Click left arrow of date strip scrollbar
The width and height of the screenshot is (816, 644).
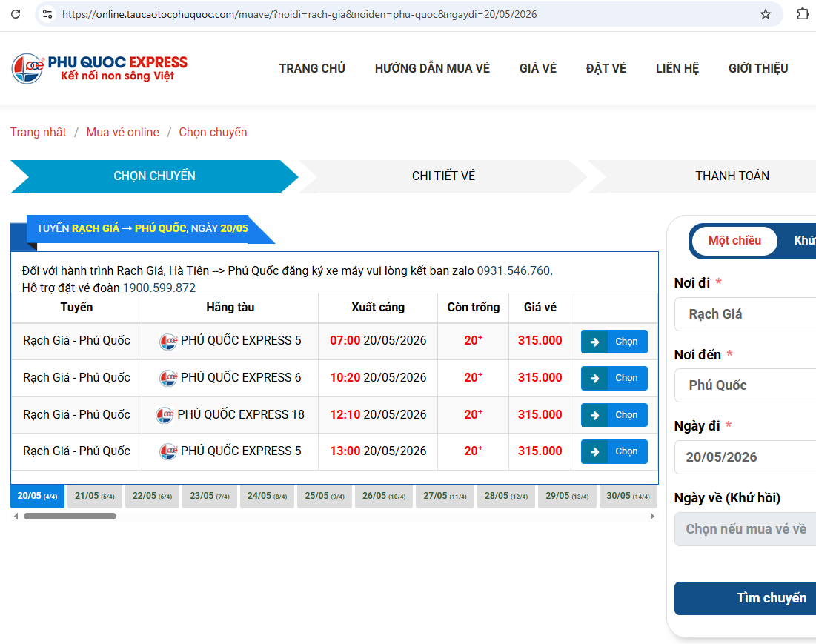(x=16, y=516)
